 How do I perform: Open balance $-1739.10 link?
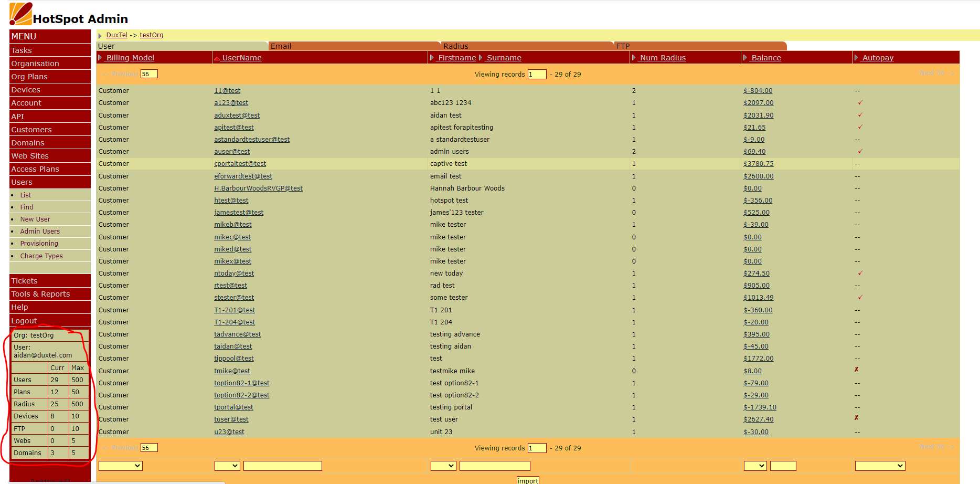(760, 407)
